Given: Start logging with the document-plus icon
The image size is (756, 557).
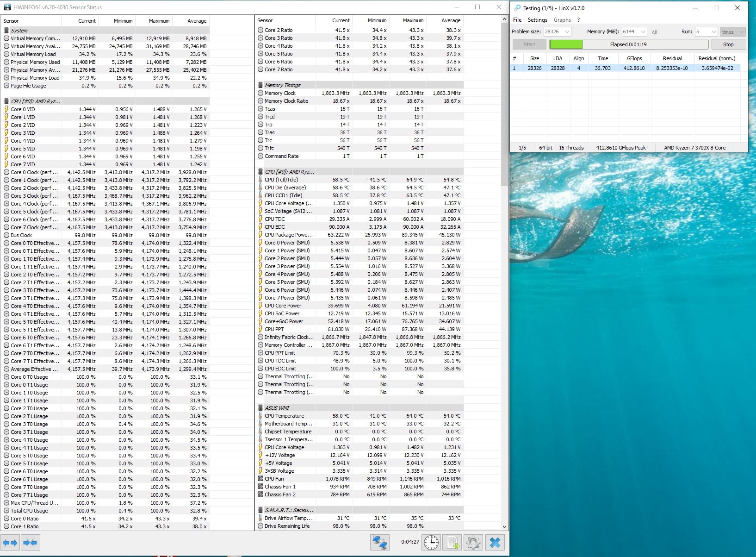Looking at the screenshot, I should point(452,542).
